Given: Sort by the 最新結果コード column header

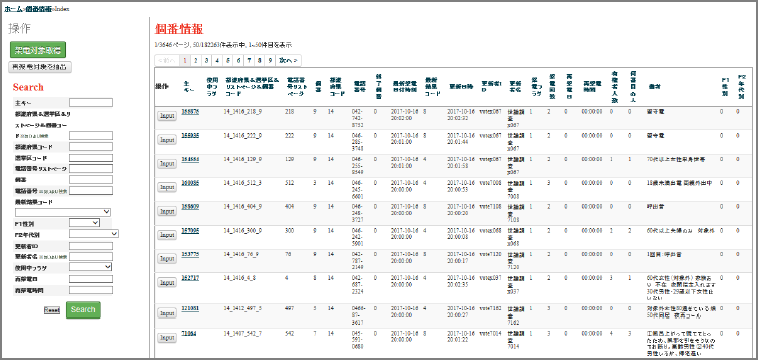Looking at the screenshot, I should [432, 86].
